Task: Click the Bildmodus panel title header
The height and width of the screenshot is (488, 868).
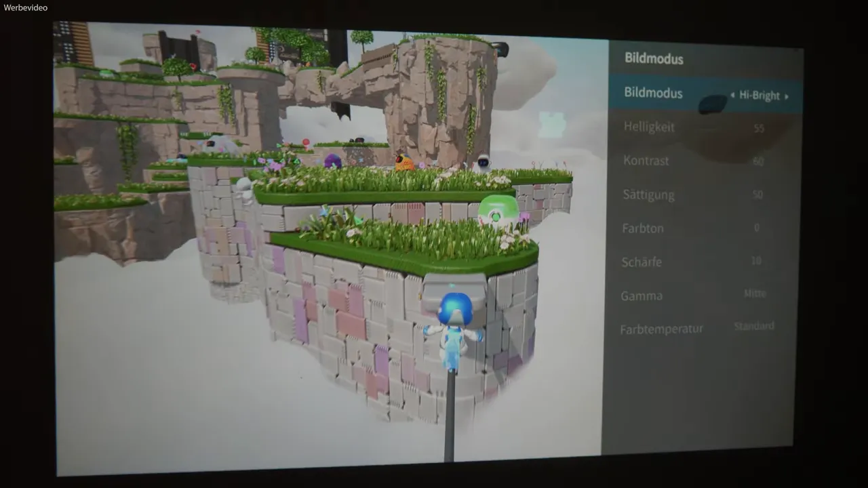Action: point(654,59)
